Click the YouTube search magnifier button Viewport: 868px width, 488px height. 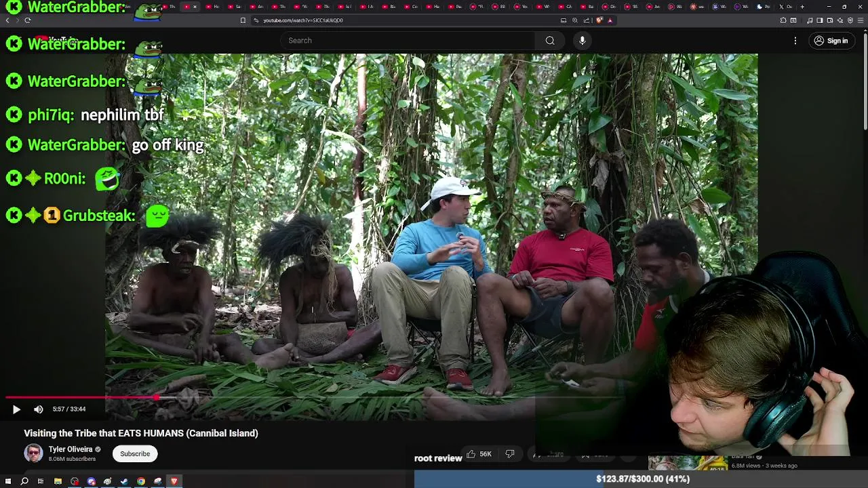550,41
